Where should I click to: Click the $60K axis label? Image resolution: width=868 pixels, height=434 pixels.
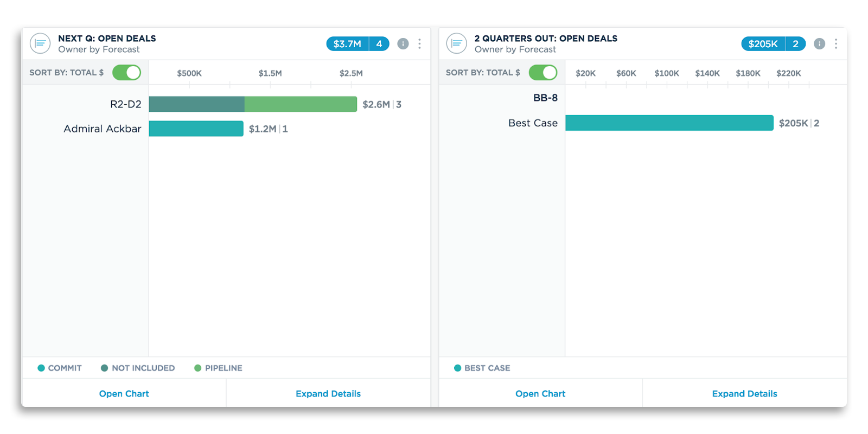pos(626,73)
